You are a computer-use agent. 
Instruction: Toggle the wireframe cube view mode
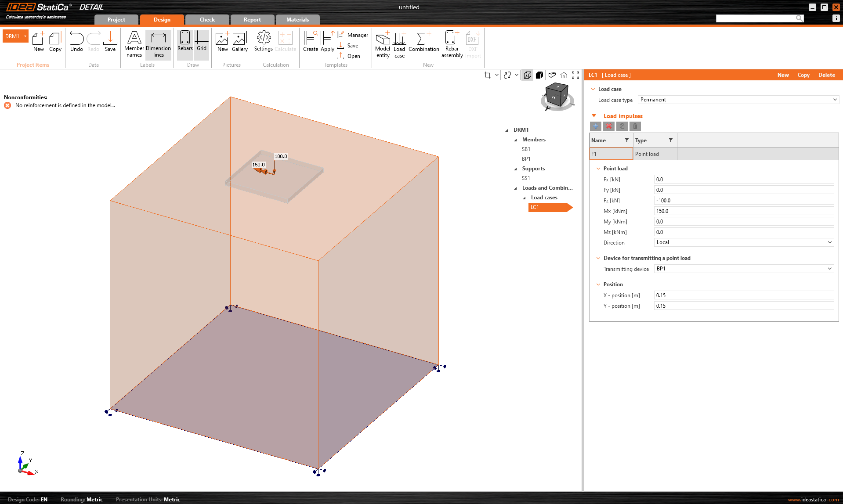point(527,75)
